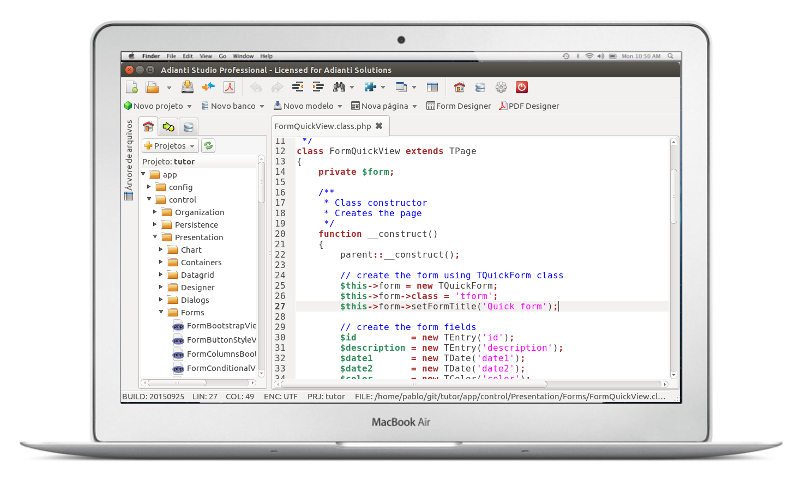800x483 pixels.
Task: Collapse the Forms folder
Action: 161,312
